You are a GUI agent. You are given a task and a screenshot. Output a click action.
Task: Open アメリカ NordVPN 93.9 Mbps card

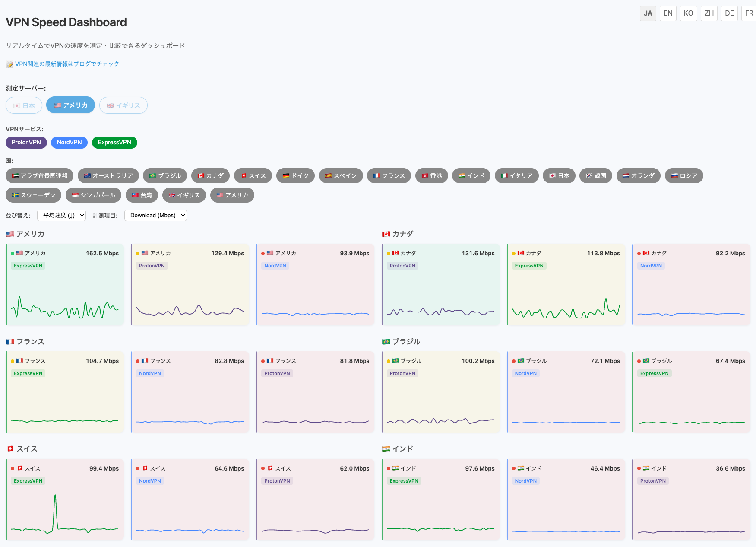click(315, 284)
